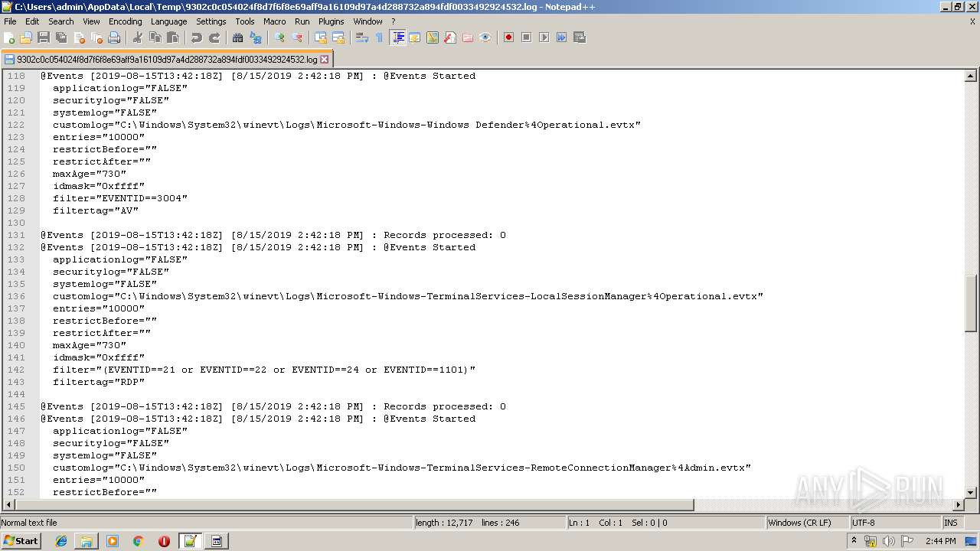
Task: Click the User Defined Language icon
Action: click(415, 37)
